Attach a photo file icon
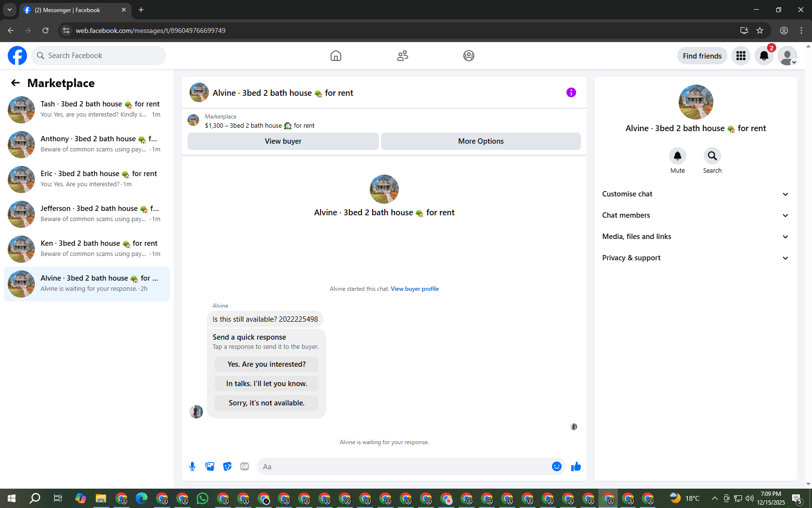The height and width of the screenshot is (508, 812). 210,466
